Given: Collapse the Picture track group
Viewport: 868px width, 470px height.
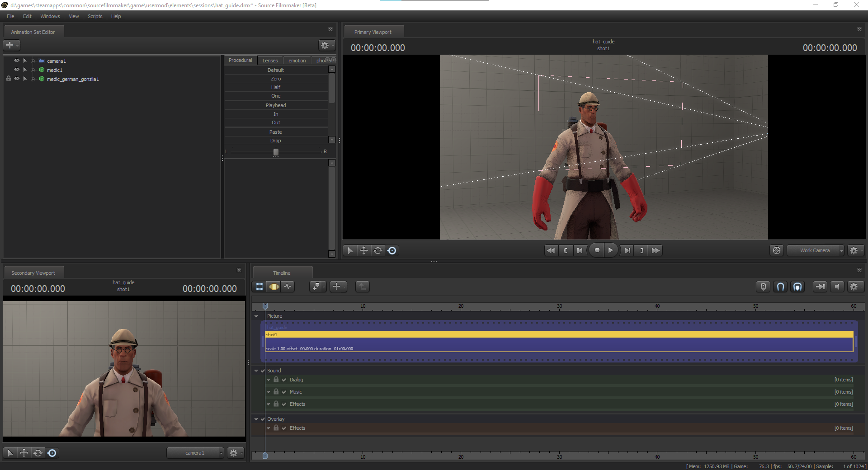Looking at the screenshot, I should (x=256, y=316).
